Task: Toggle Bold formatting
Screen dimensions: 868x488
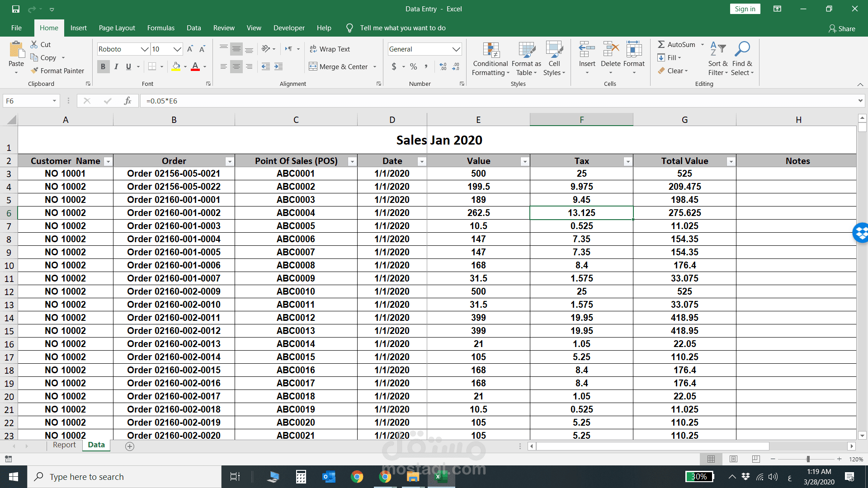Action: coord(103,66)
